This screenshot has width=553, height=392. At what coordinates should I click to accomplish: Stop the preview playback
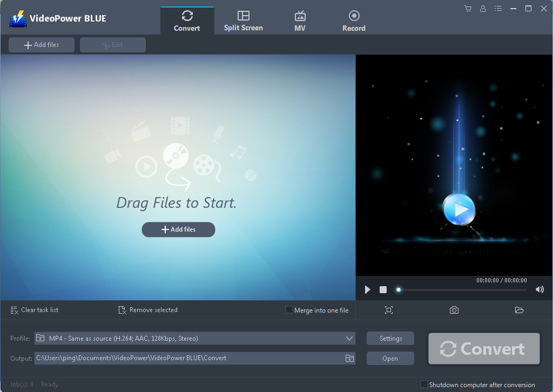pyautogui.click(x=383, y=290)
